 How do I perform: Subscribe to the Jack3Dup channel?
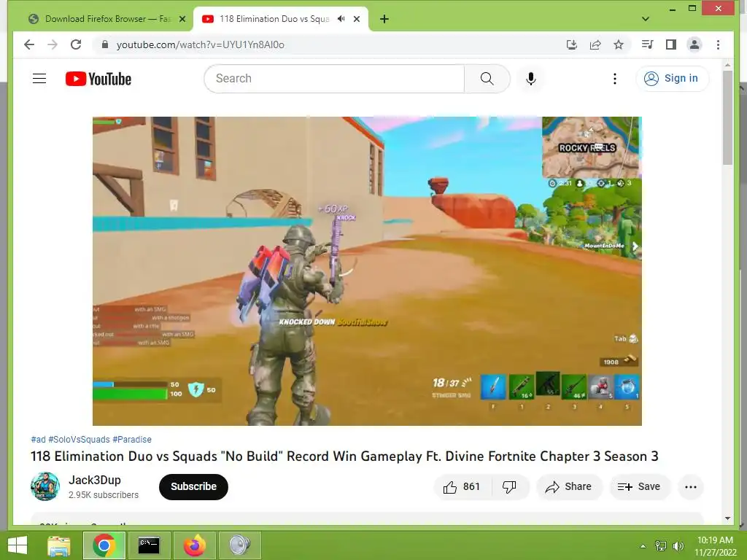point(193,486)
